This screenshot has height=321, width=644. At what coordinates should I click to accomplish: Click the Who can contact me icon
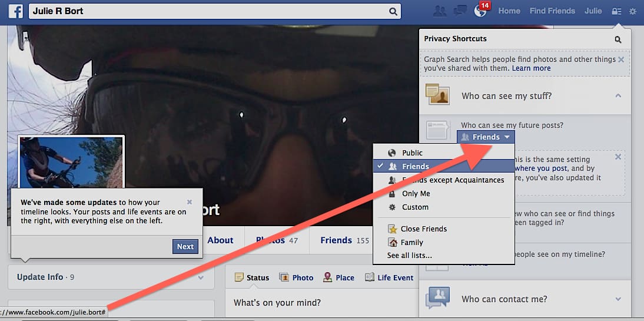tap(437, 297)
